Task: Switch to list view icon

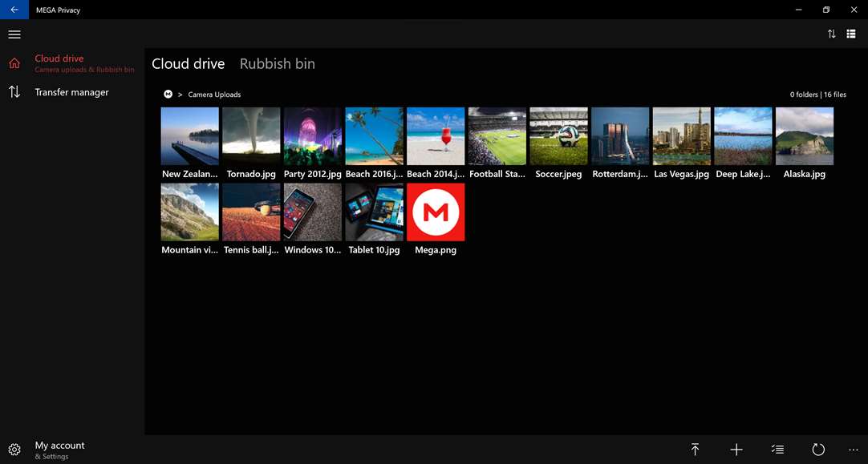Action: 851,34
